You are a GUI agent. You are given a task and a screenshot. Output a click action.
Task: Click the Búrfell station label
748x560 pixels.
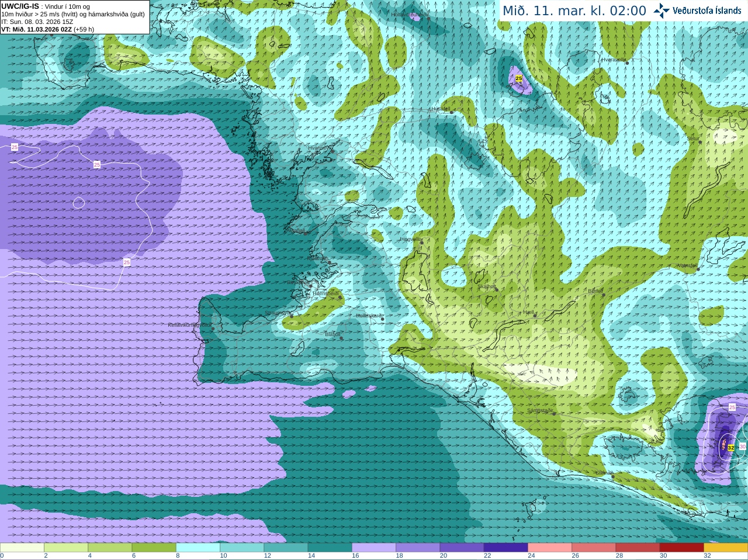(x=595, y=291)
